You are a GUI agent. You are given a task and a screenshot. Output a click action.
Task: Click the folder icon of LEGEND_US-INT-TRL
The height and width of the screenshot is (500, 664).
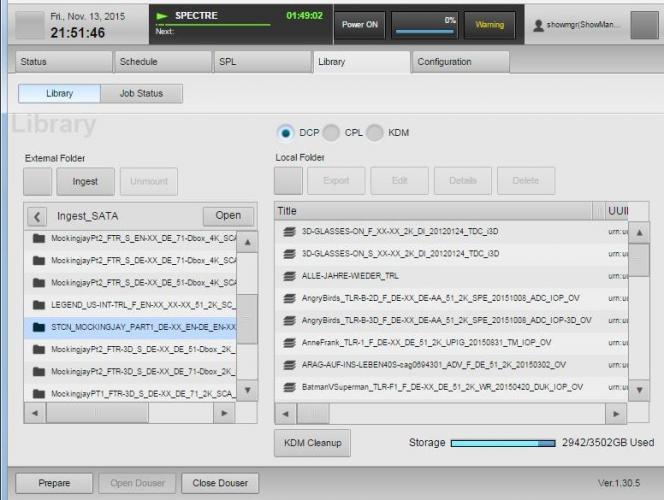coord(39,305)
